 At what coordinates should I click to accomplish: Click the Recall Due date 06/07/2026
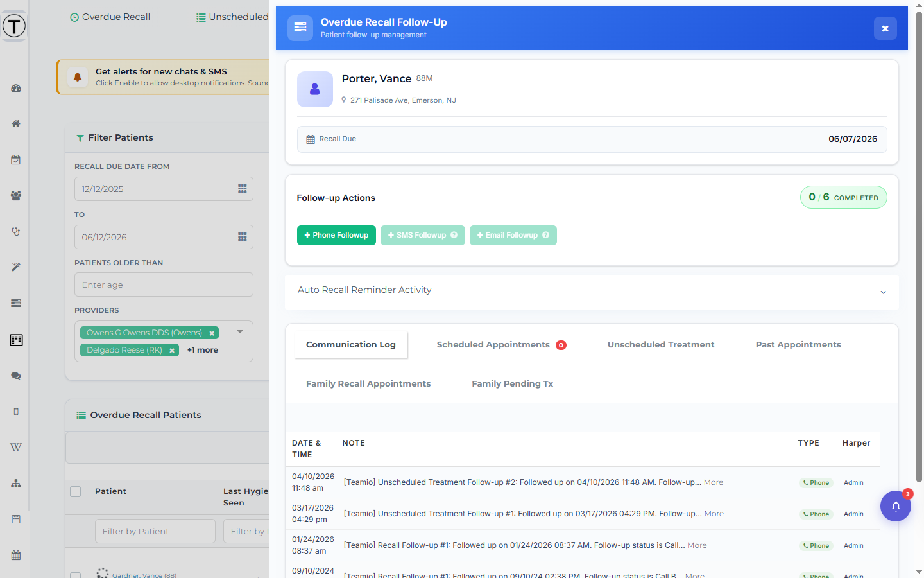pos(853,139)
